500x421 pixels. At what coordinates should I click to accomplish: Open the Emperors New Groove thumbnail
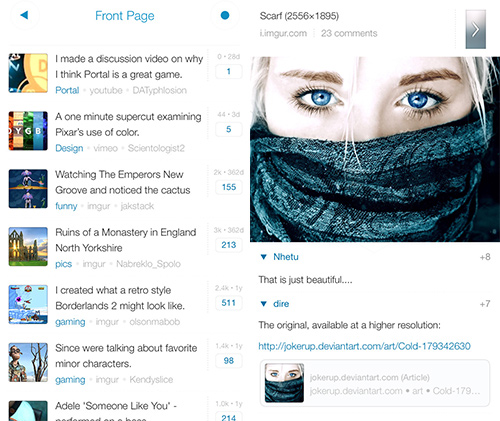pyautogui.click(x=28, y=189)
